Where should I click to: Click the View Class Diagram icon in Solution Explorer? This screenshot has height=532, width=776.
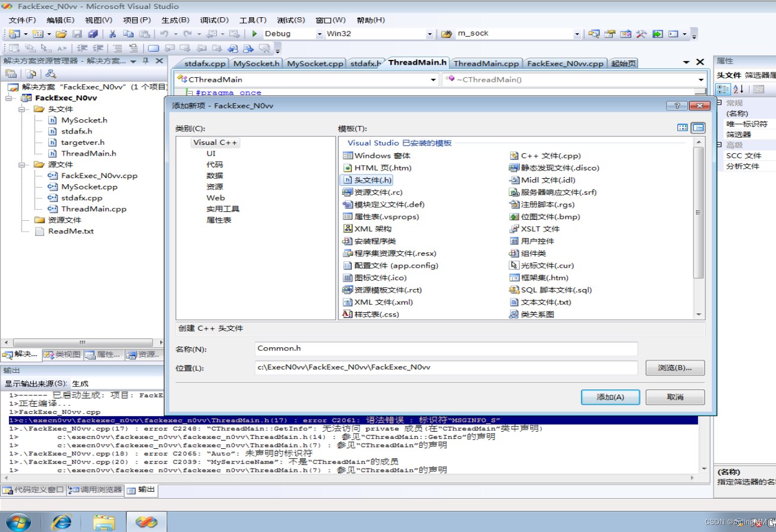click(51, 74)
